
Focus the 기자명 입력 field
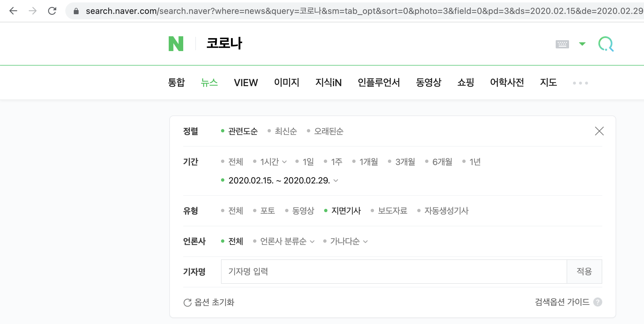[394, 271]
